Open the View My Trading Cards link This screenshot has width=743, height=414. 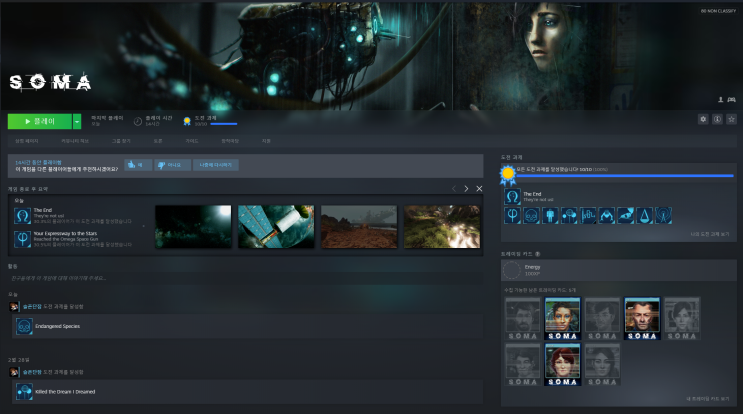(x=708, y=399)
